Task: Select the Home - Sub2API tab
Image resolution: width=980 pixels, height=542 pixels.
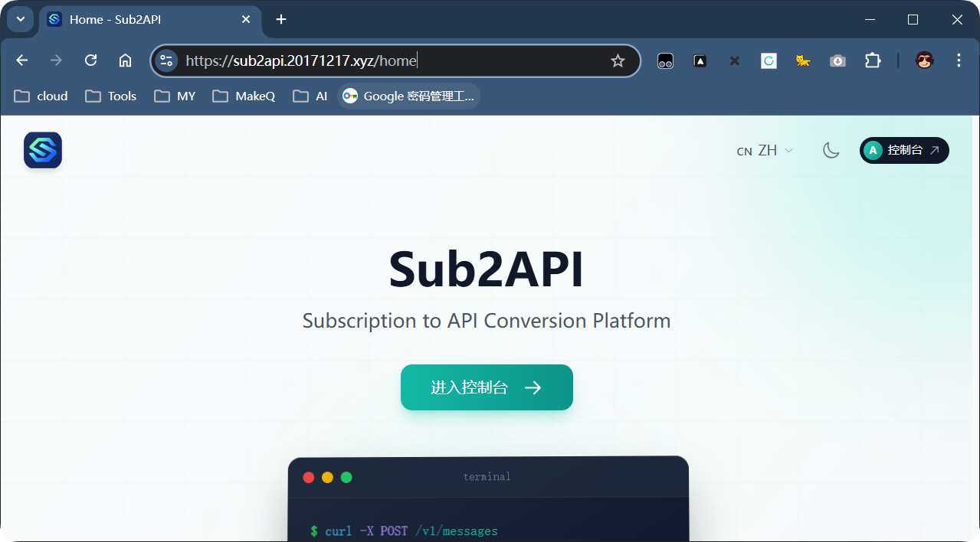Action: (149, 19)
